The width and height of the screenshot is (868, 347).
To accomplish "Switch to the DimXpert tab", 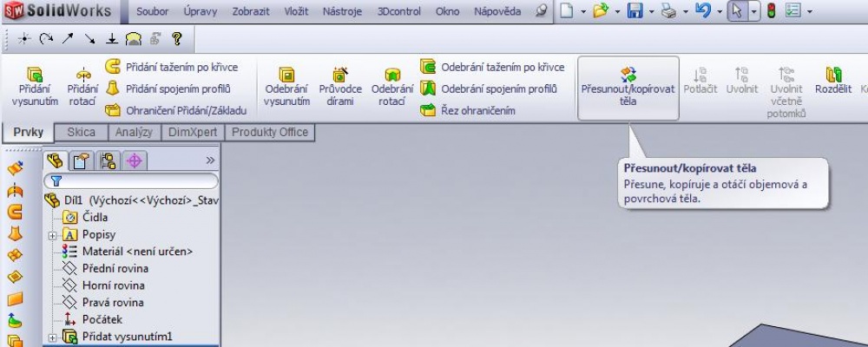I will tap(194, 132).
